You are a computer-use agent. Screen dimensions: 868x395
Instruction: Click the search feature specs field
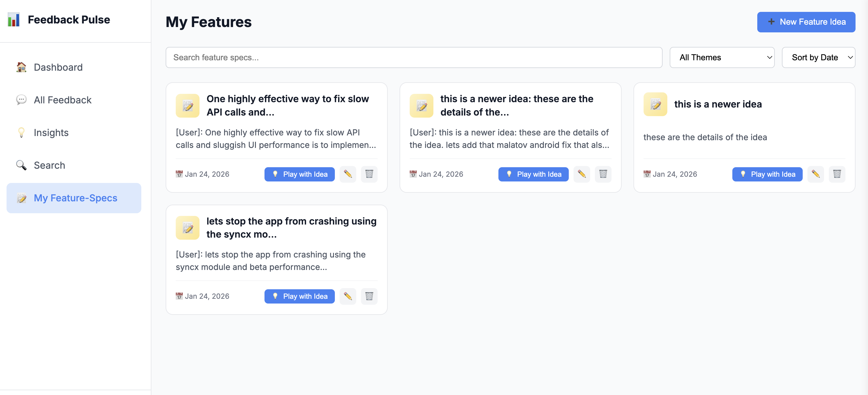414,57
